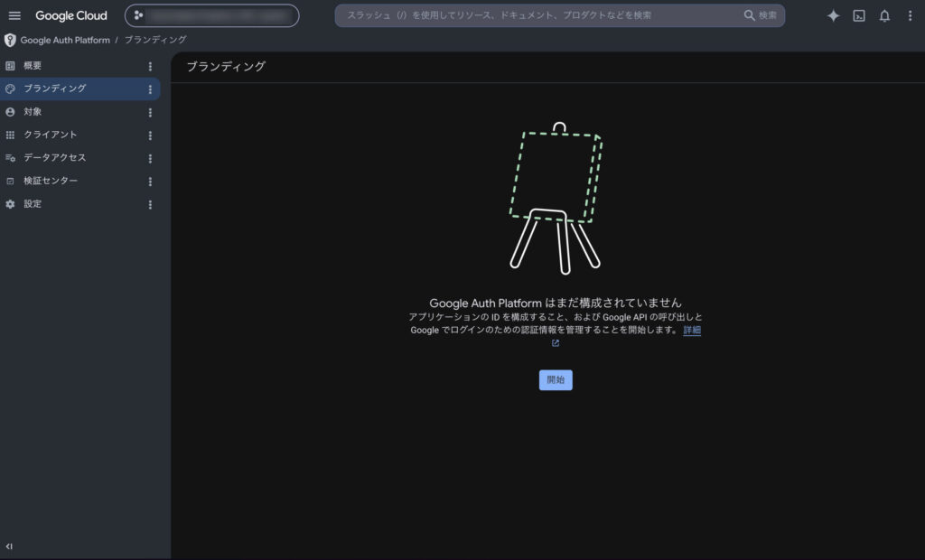The height and width of the screenshot is (560, 925).
Task: Open Gemini AI assistant sparkle icon
Action: coord(833,16)
